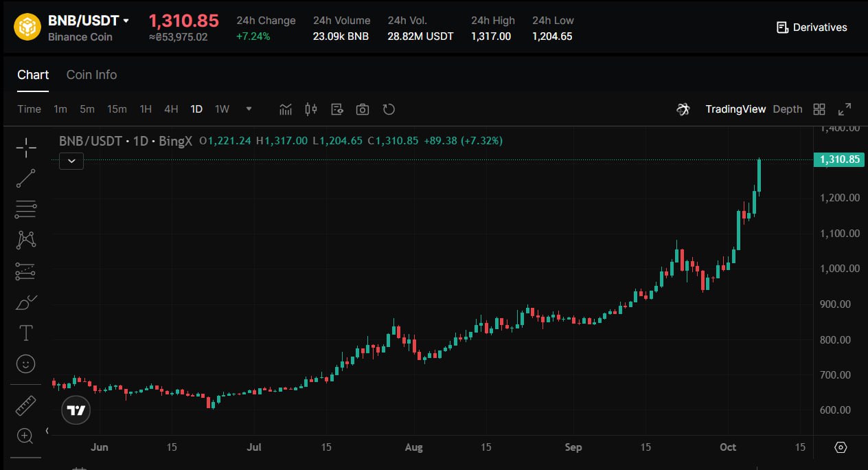Click the zoom in magnifier tool
This screenshot has width=868, height=470.
coord(26,436)
